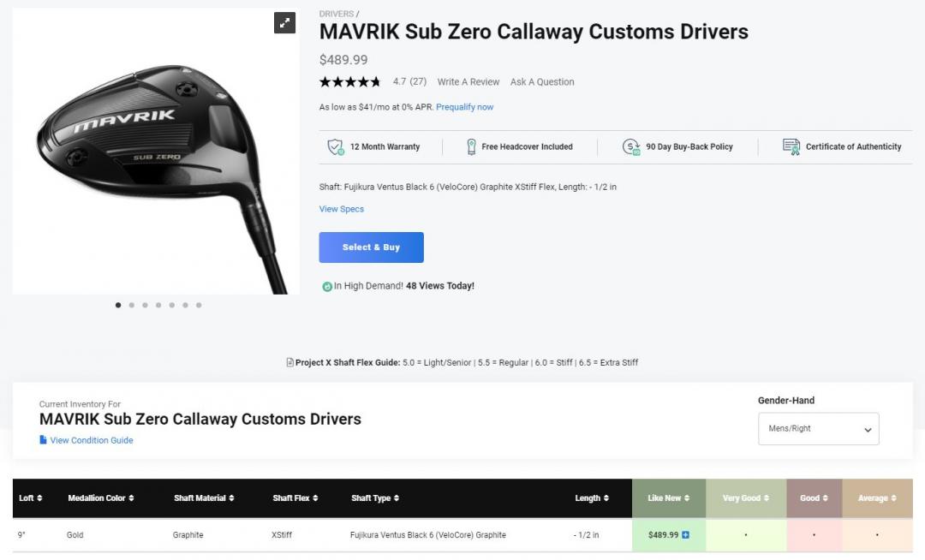Open the Gender-Hand dropdown
The height and width of the screenshot is (560, 925).
pyautogui.click(x=818, y=429)
